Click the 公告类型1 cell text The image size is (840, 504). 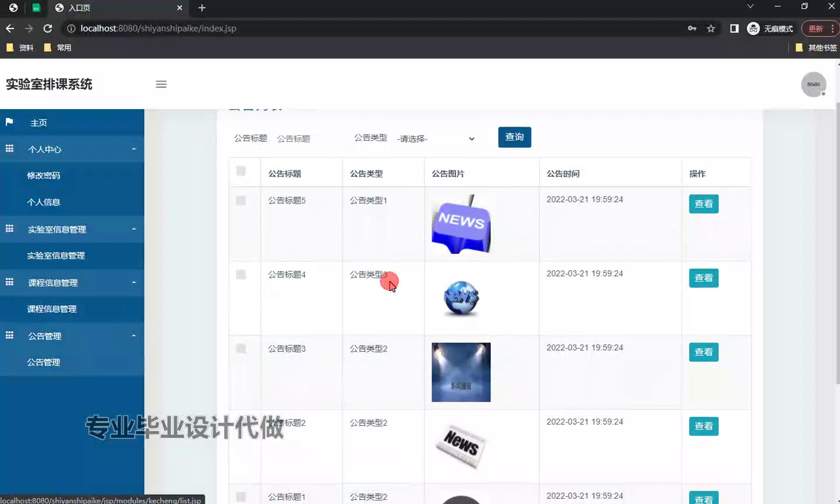click(x=369, y=200)
